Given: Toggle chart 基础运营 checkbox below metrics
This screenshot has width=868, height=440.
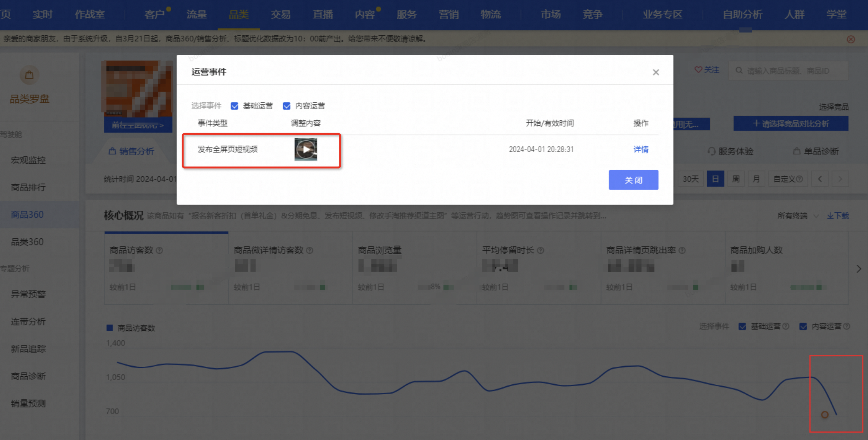Looking at the screenshot, I should click(x=742, y=326).
